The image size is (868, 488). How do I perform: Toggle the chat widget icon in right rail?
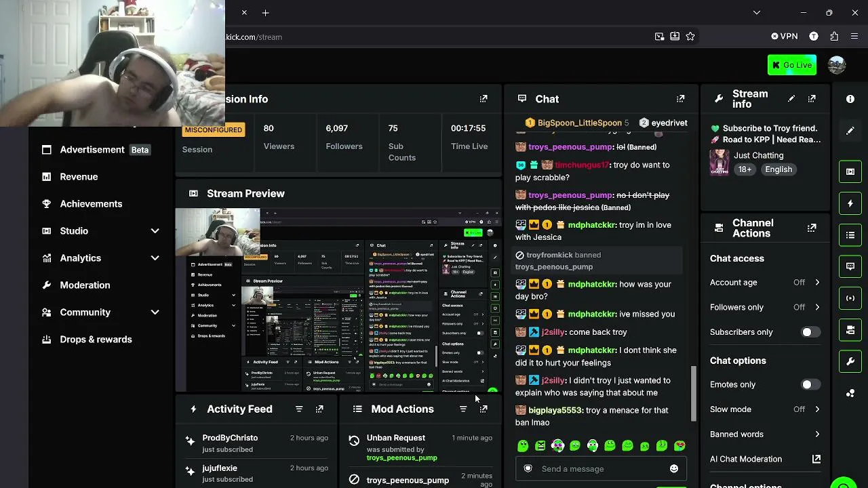point(850,266)
